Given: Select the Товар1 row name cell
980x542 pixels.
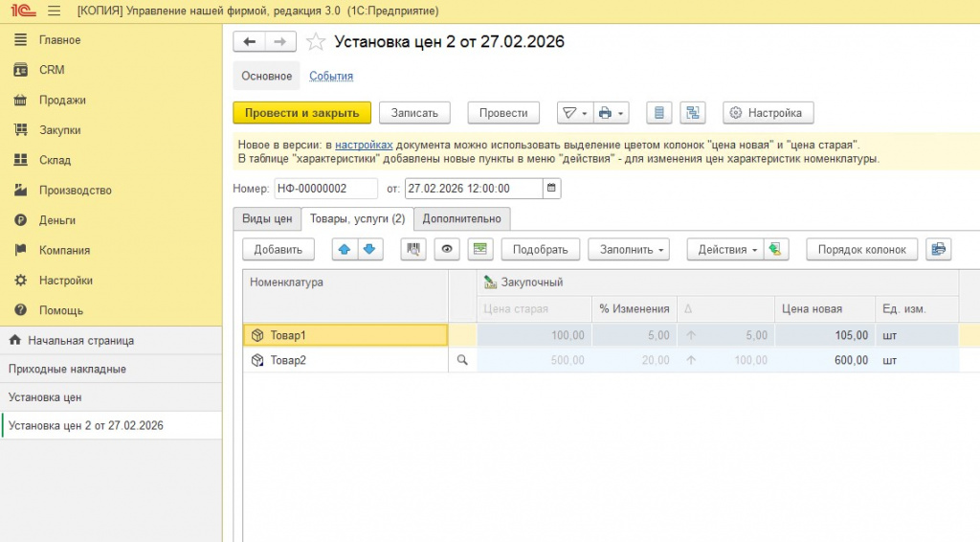Looking at the screenshot, I should (345, 336).
